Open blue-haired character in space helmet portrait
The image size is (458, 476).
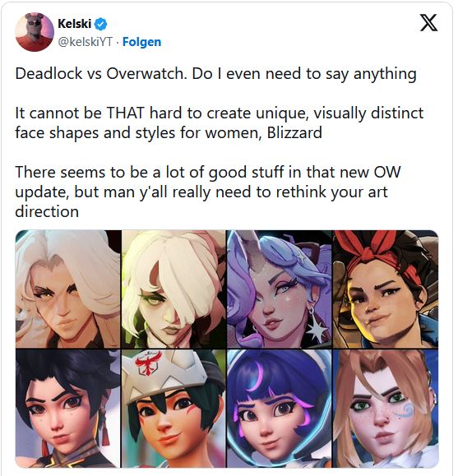coord(280,409)
